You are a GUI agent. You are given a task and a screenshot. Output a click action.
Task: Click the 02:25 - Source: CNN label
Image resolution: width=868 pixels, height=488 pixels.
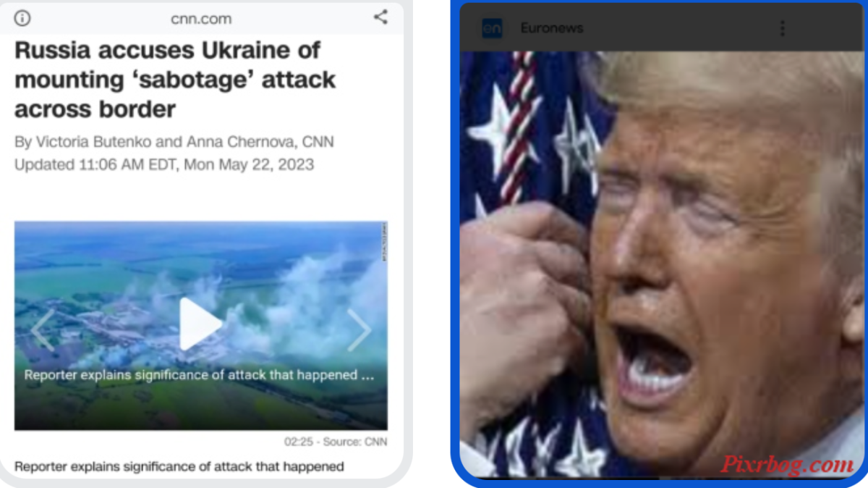pyautogui.click(x=336, y=441)
